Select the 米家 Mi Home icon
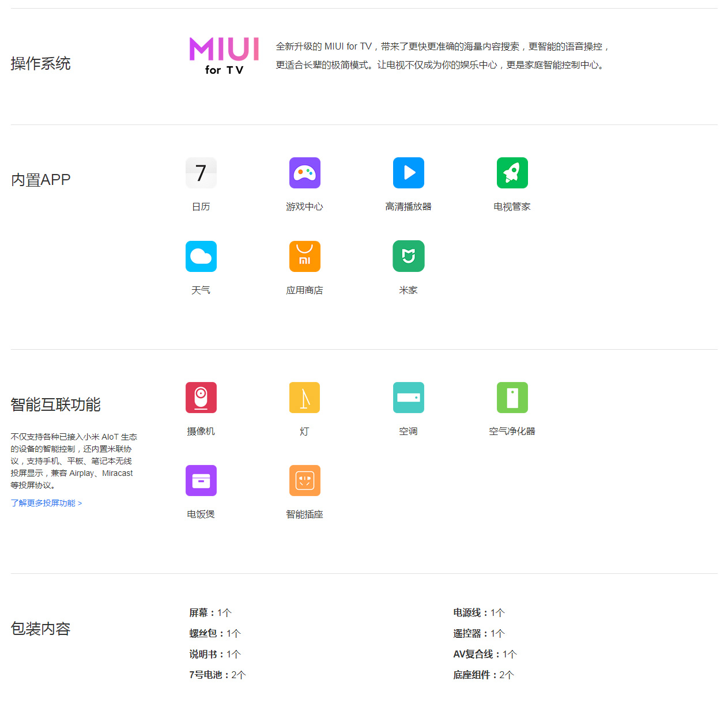The image size is (728, 711). coord(409,256)
